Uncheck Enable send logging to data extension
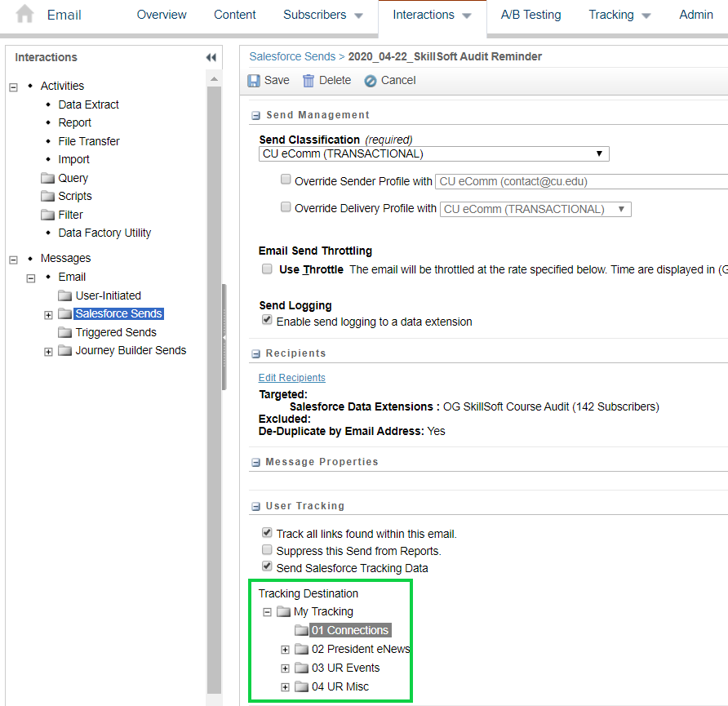728x706 pixels. click(x=267, y=320)
